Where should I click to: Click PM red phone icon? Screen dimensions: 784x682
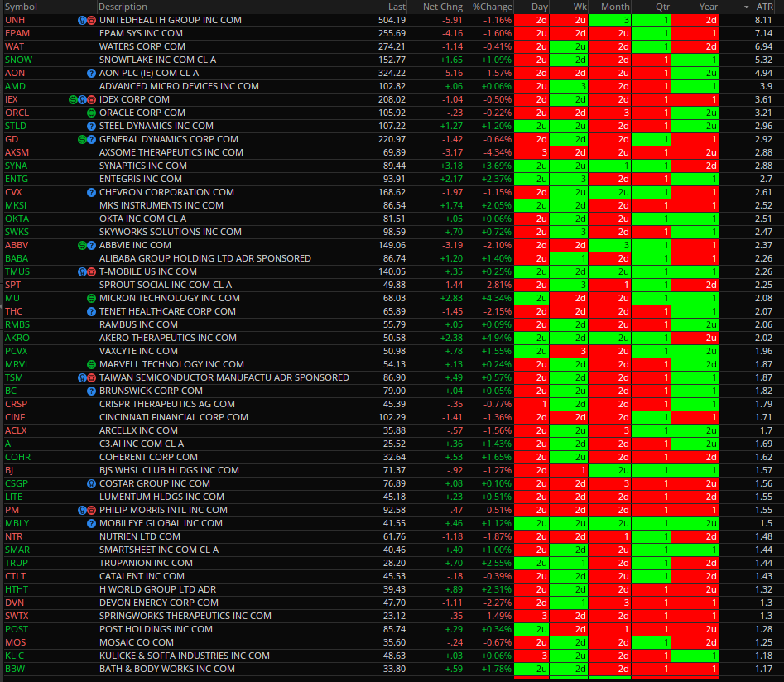point(92,511)
